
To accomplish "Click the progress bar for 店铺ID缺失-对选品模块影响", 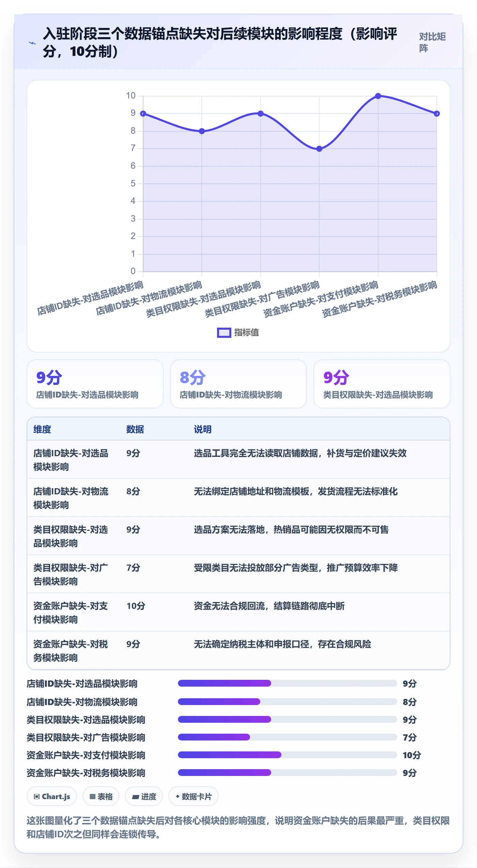I will coord(287,683).
